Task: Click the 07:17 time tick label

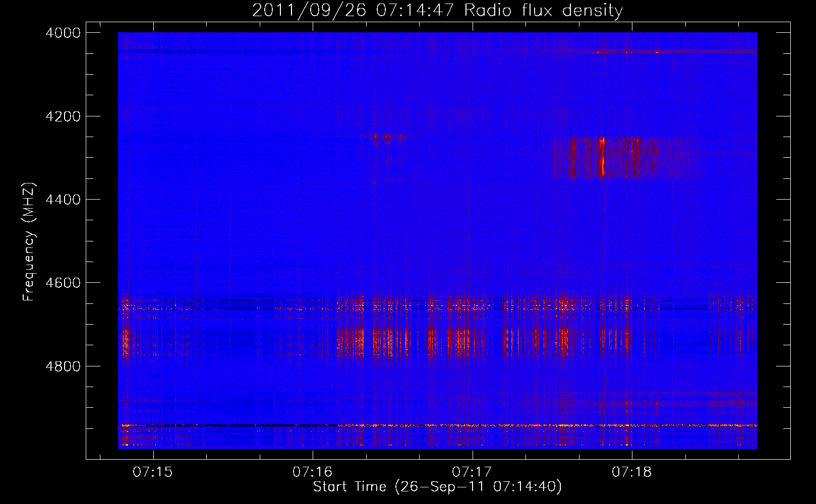Action: click(x=472, y=472)
